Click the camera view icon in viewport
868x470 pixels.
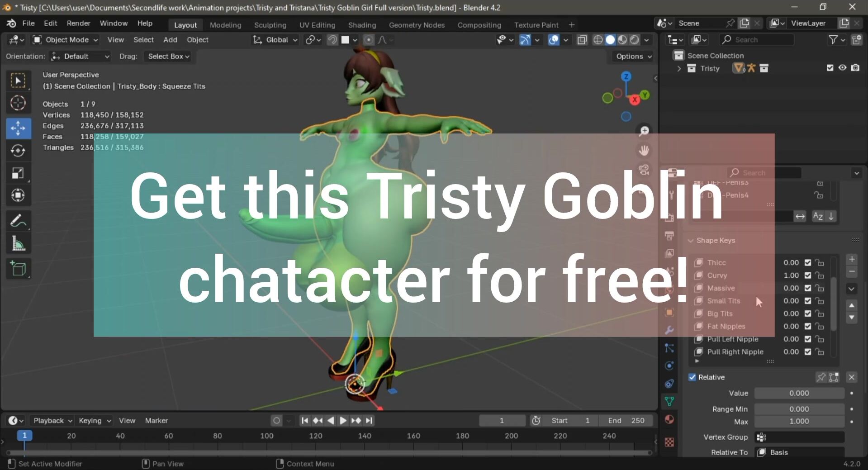click(644, 170)
